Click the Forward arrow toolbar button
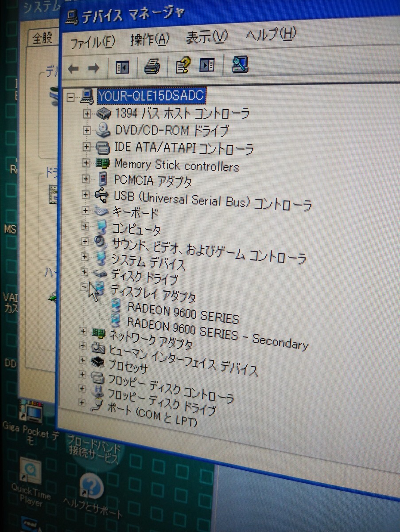The height and width of the screenshot is (532, 400). (x=93, y=68)
